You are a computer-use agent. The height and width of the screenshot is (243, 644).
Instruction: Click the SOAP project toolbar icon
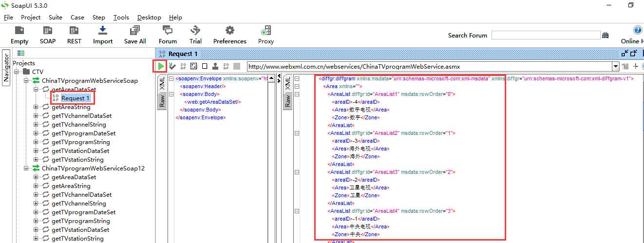coord(48,31)
